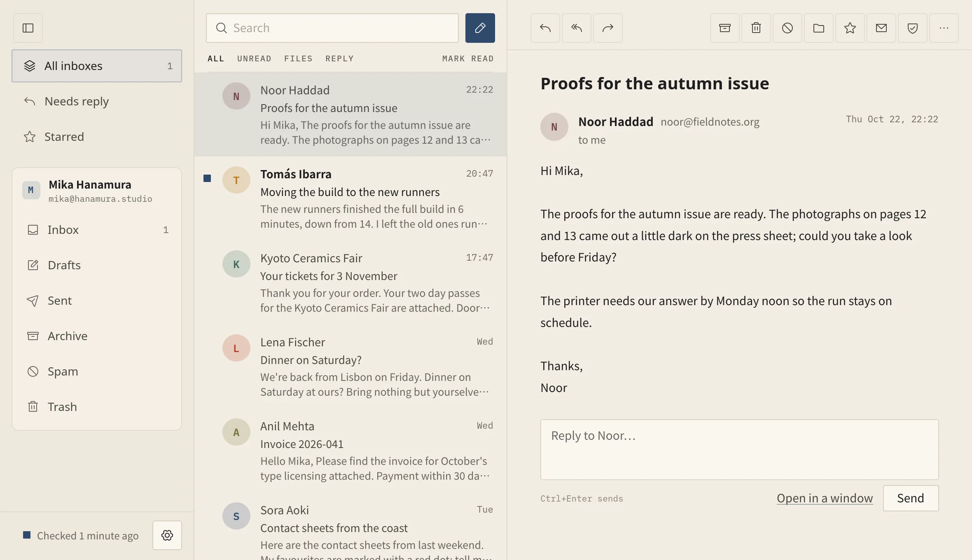The height and width of the screenshot is (560, 972).
Task: Open the Archive folder in sidebar
Action: click(x=97, y=336)
